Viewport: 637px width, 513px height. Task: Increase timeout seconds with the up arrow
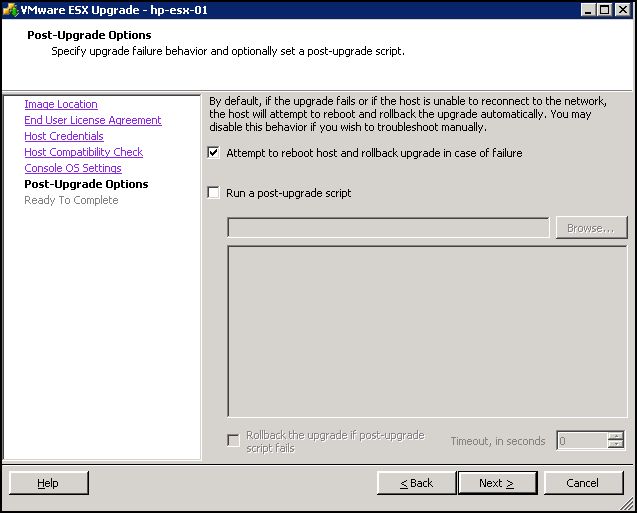click(616, 436)
